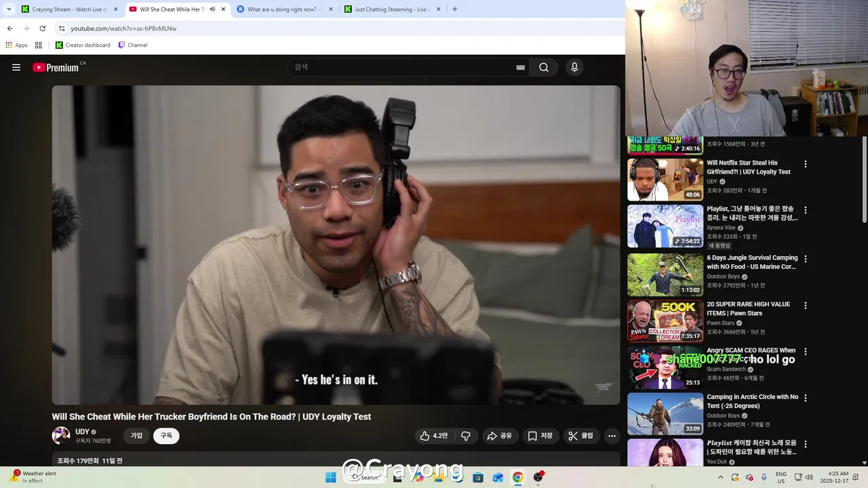Open options for Synera Vibe playlist video

[x=806, y=211]
